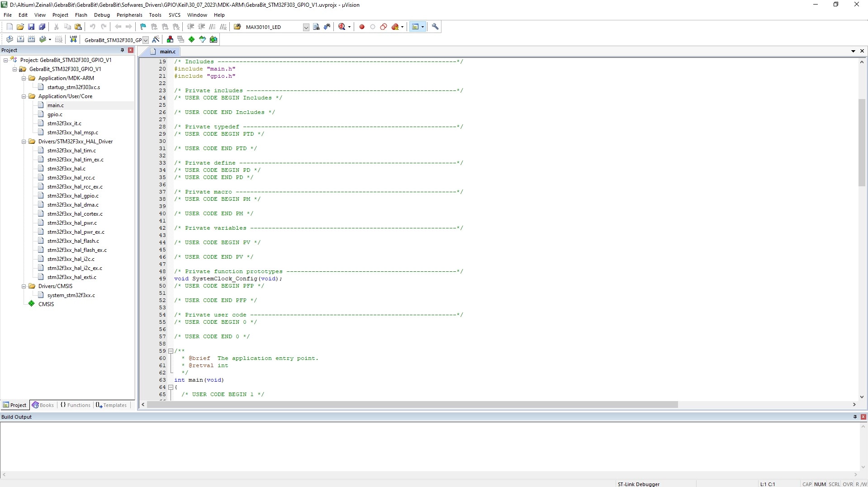Select stm32f3xx_hal_gpio.c in the tree
Viewport: 868px width, 487px height.
click(x=73, y=196)
